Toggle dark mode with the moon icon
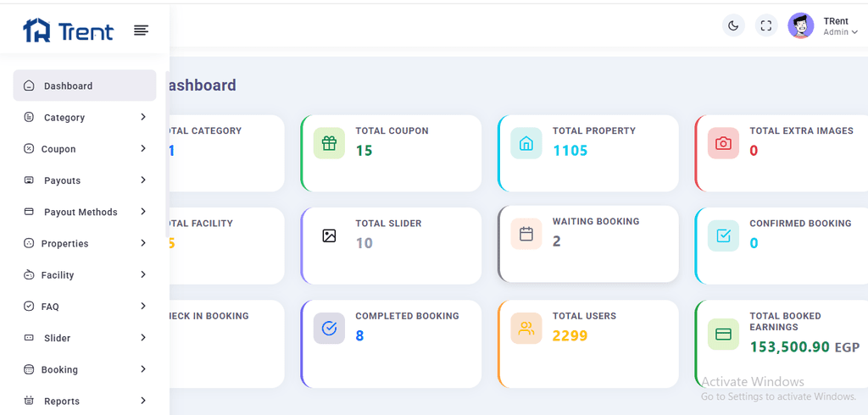The height and width of the screenshot is (415, 868). coord(733,25)
